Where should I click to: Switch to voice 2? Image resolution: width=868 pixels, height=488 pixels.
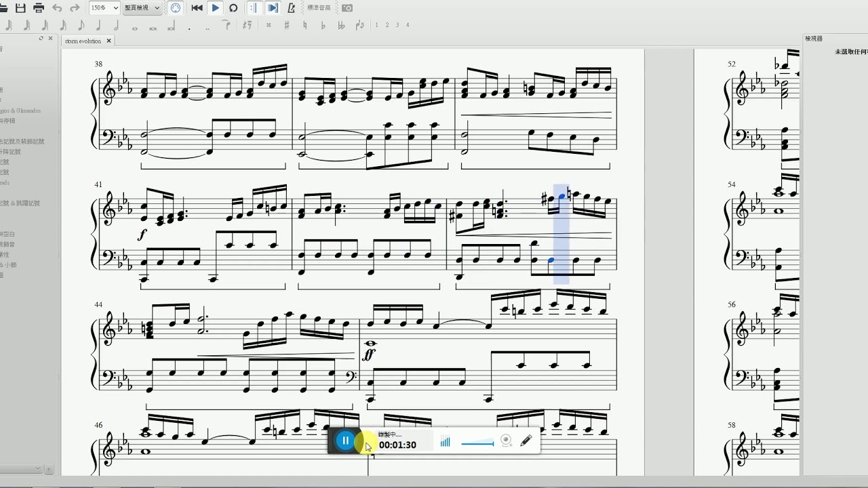tap(387, 25)
